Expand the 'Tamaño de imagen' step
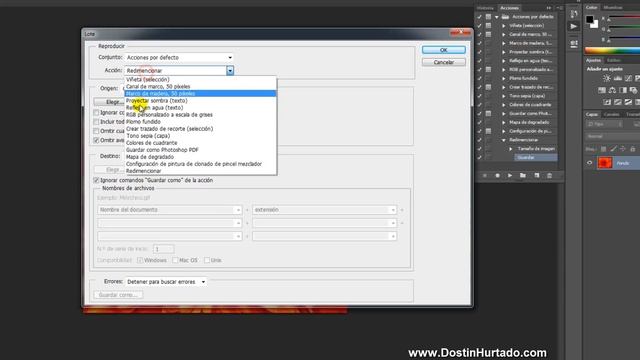 coord(511,149)
